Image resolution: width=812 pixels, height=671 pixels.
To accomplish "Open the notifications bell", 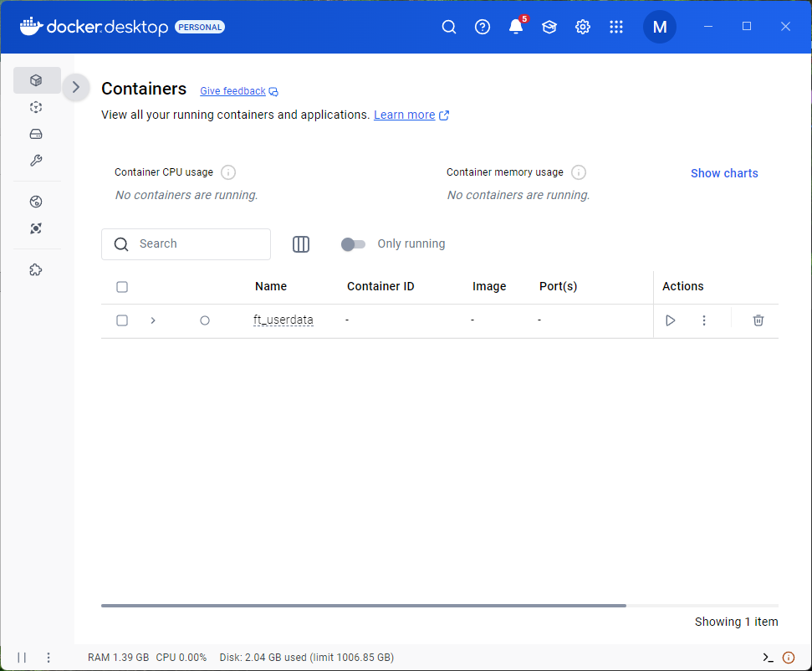I will point(516,27).
